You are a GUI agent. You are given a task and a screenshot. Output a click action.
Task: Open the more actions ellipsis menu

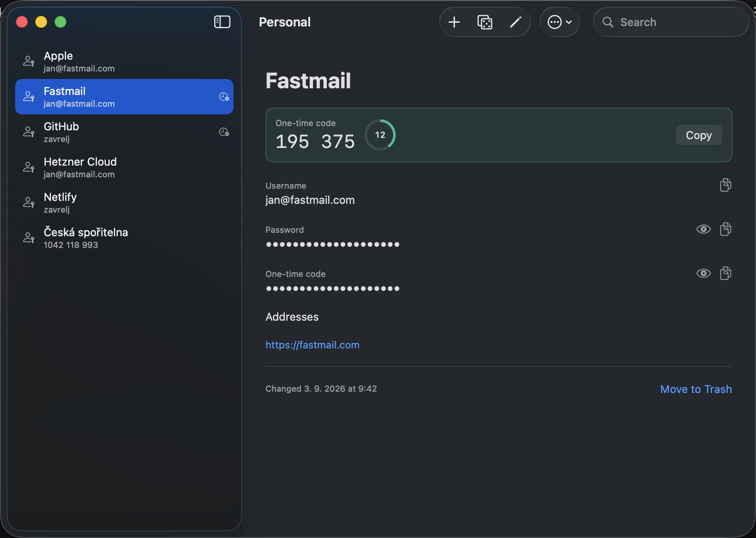(x=559, y=22)
